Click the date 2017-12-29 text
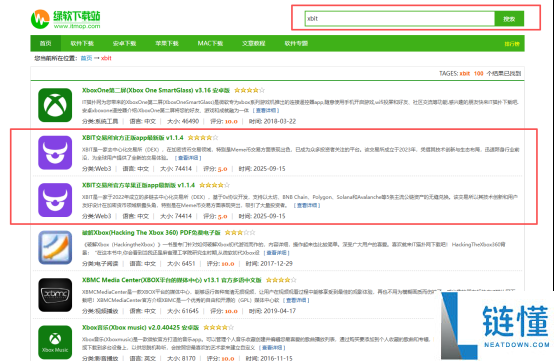The height and width of the screenshot is (361, 554). tap(276, 264)
